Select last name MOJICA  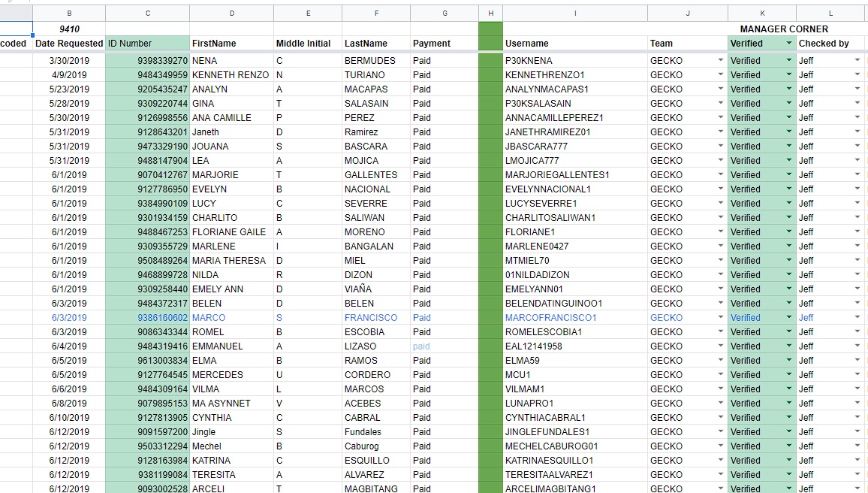click(x=376, y=160)
